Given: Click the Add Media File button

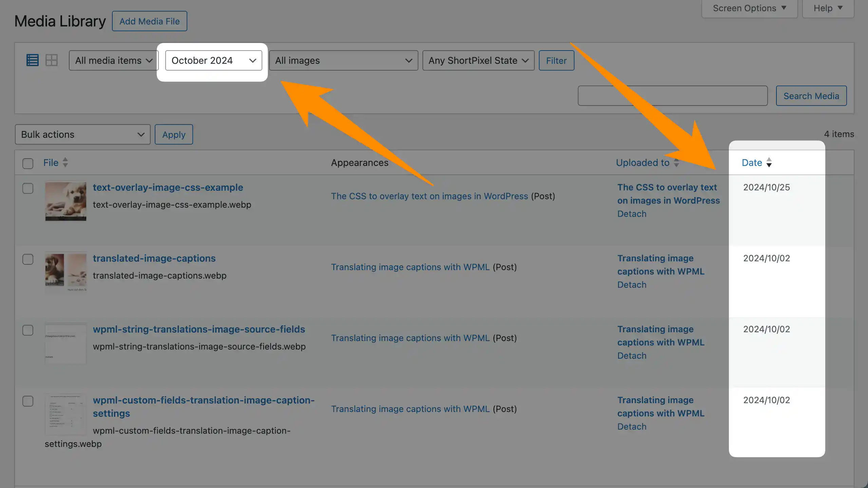Looking at the screenshot, I should click(x=149, y=21).
